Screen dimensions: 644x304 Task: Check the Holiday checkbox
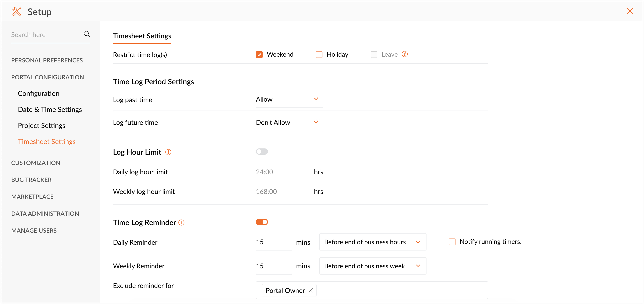(x=319, y=54)
